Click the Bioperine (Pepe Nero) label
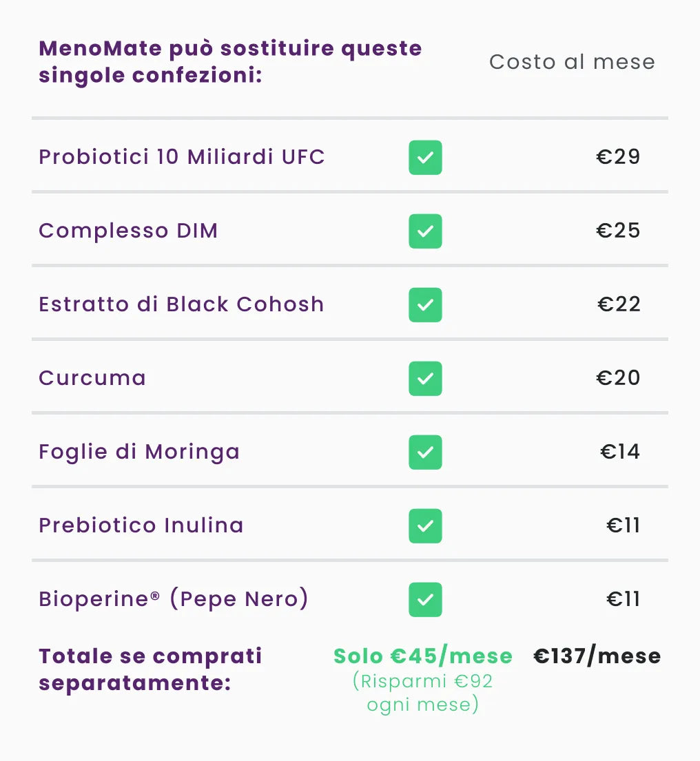This screenshot has width=700, height=761. pos(174,599)
